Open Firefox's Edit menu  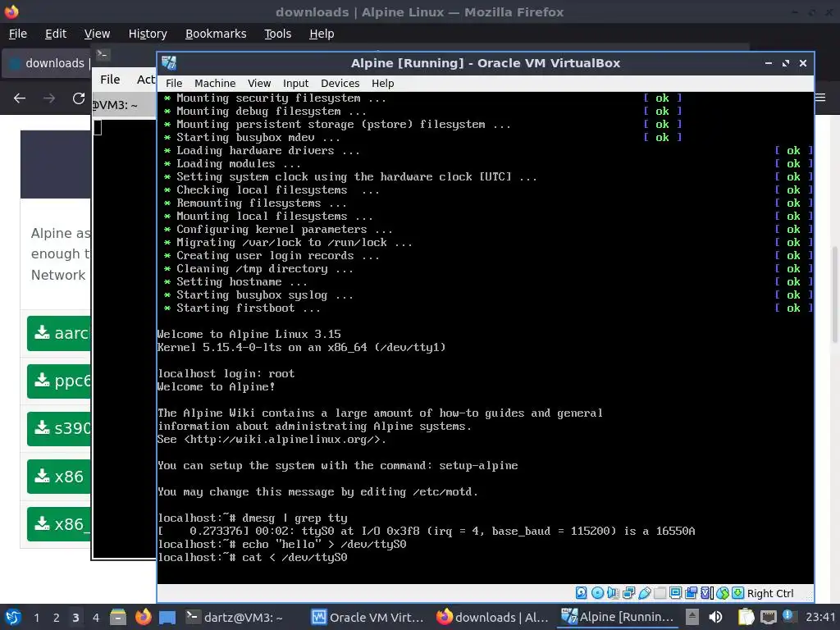pos(56,33)
